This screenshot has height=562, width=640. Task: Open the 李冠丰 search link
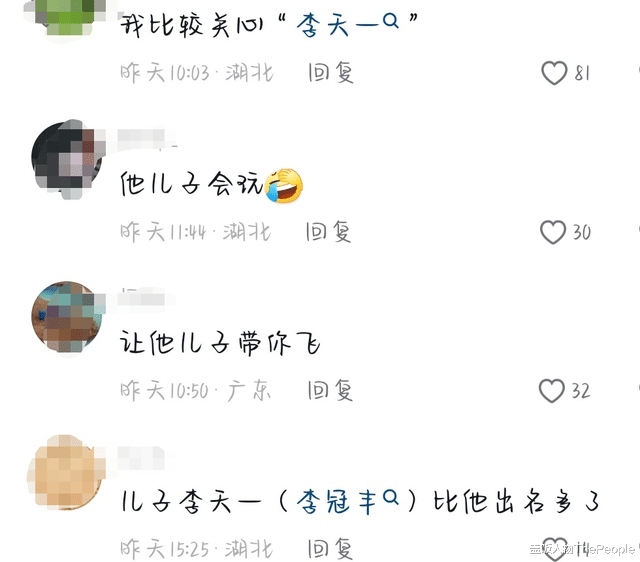(347, 501)
